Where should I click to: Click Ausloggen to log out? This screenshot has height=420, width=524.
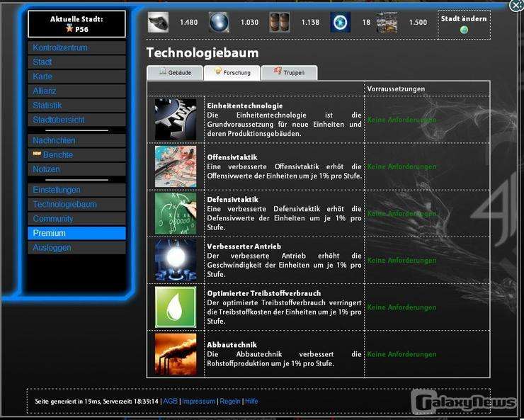click(x=77, y=248)
